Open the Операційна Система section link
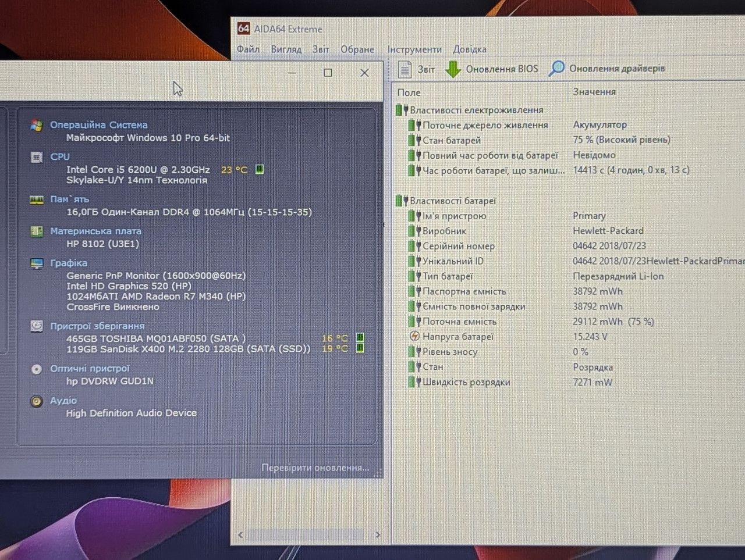This screenshot has width=745, height=560. [99, 125]
